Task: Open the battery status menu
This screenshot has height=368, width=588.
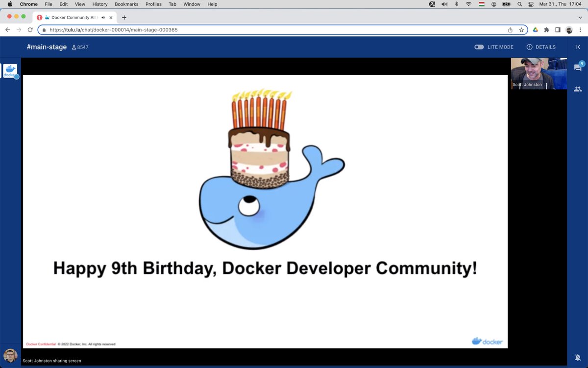Action: tap(506, 4)
